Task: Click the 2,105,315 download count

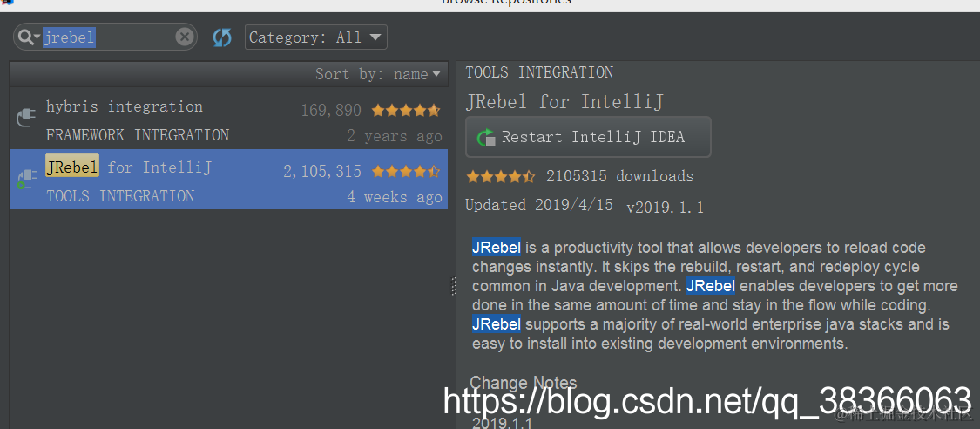Action: pos(322,172)
